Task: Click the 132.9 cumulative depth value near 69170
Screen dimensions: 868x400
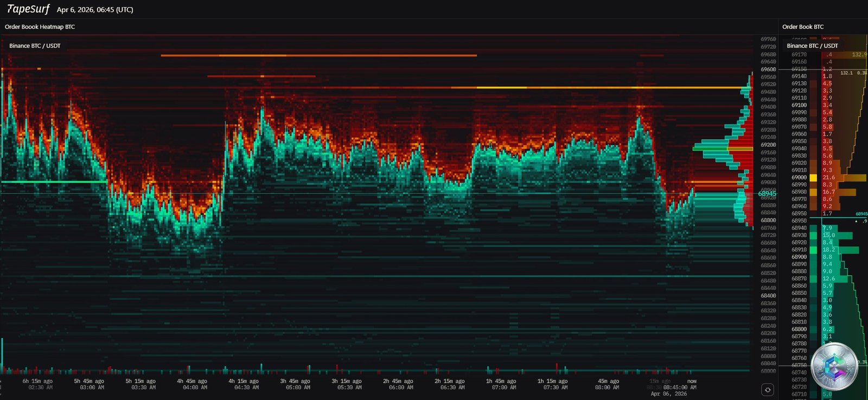Action: [x=859, y=55]
